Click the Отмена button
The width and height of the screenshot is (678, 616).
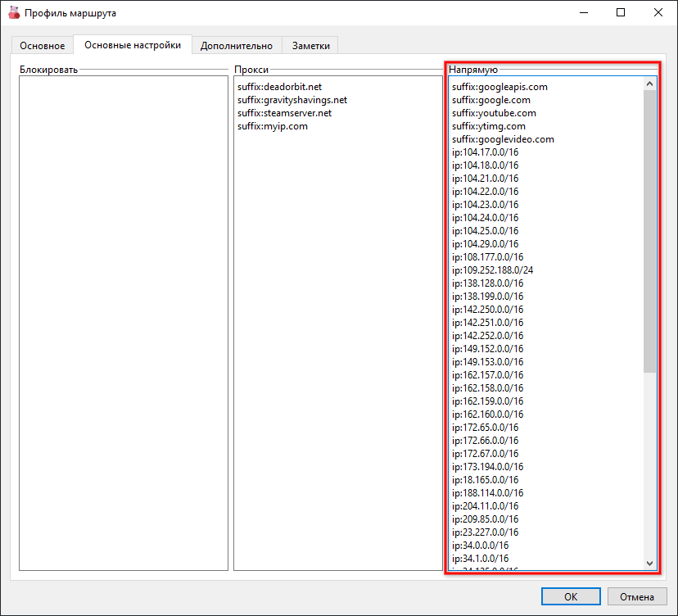click(x=636, y=596)
